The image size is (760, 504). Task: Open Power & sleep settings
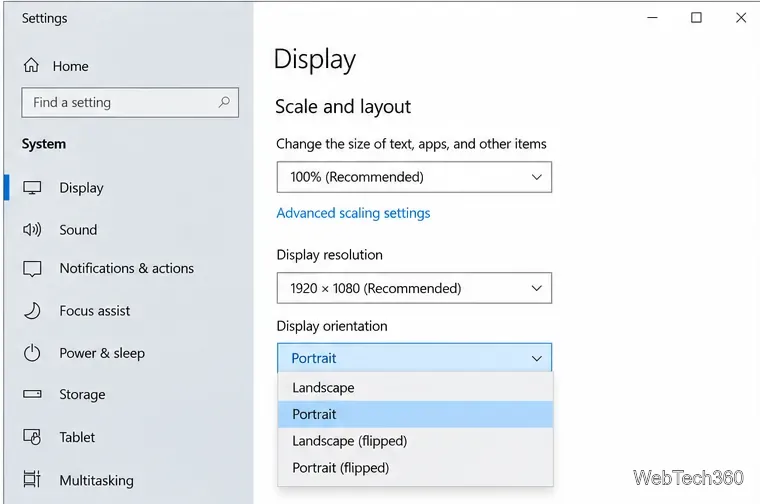click(x=102, y=353)
